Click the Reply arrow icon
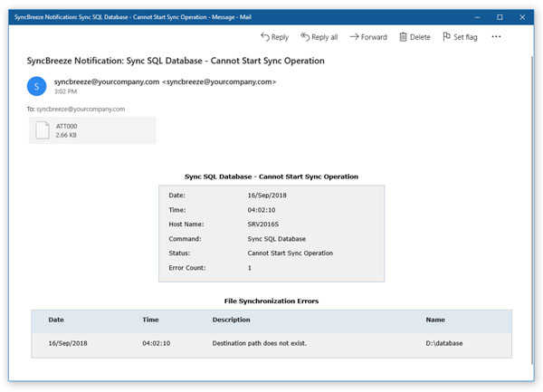The width and height of the screenshot is (543, 392). point(265,37)
